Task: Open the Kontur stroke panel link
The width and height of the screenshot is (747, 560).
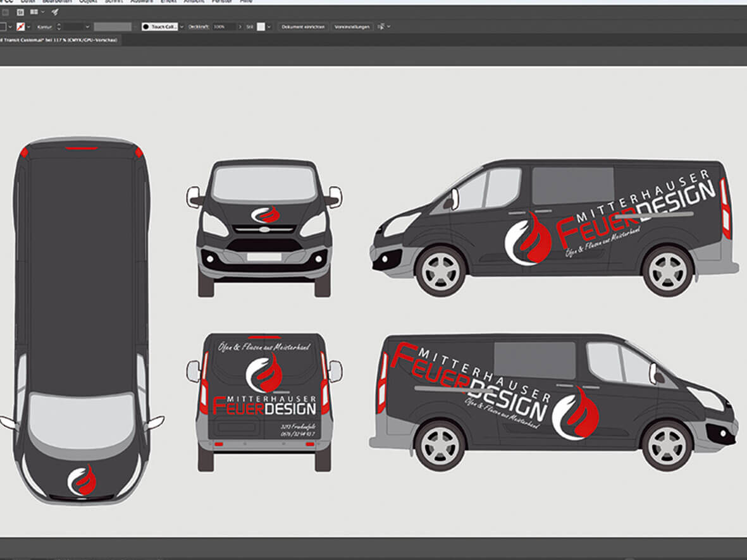Action: (44, 27)
